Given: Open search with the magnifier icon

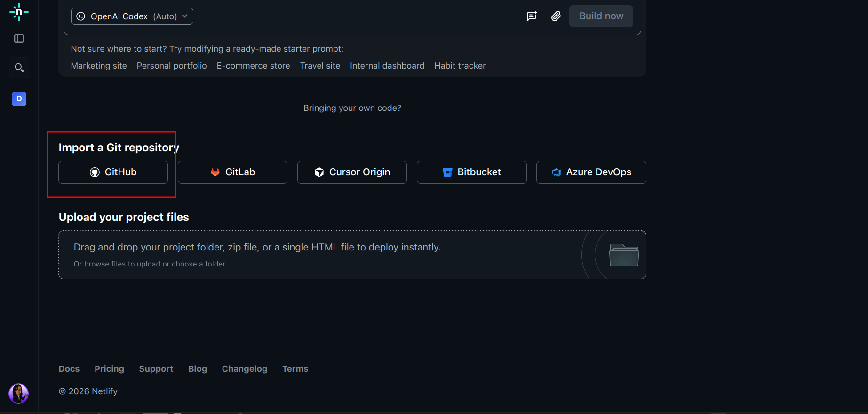Looking at the screenshot, I should (x=19, y=68).
